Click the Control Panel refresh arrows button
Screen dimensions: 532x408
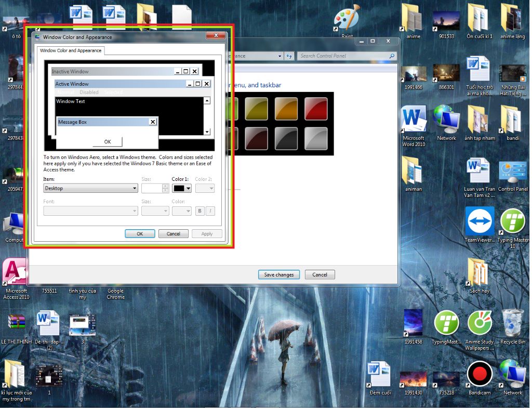click(x=289, y=56)
